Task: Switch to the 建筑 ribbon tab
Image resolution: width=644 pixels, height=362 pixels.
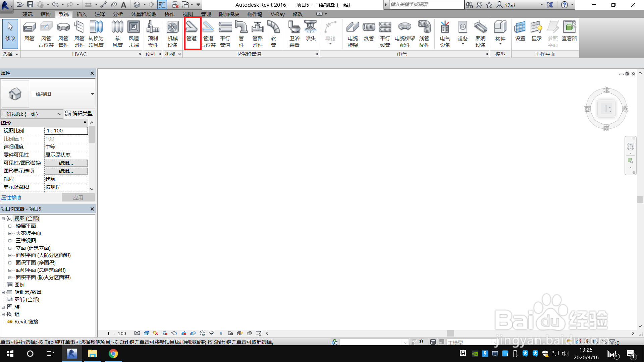Action: click(x=28, y=14)
